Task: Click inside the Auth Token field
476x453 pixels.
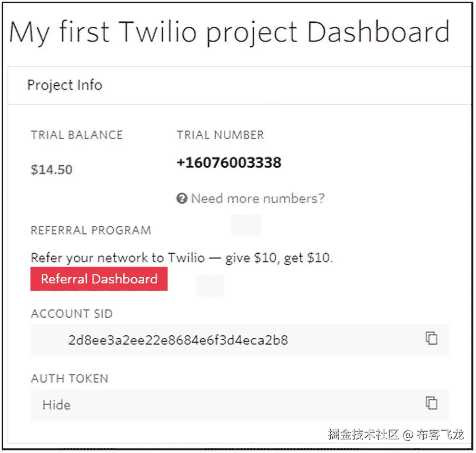Action: point(238,405)
